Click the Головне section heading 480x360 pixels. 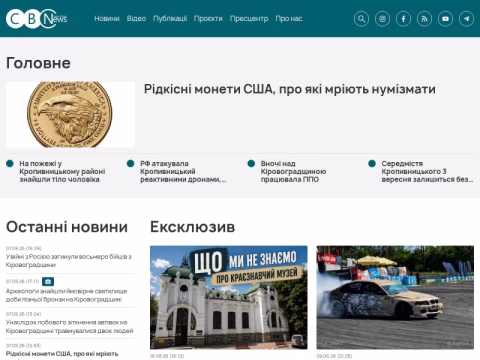(x=38, y=63)
